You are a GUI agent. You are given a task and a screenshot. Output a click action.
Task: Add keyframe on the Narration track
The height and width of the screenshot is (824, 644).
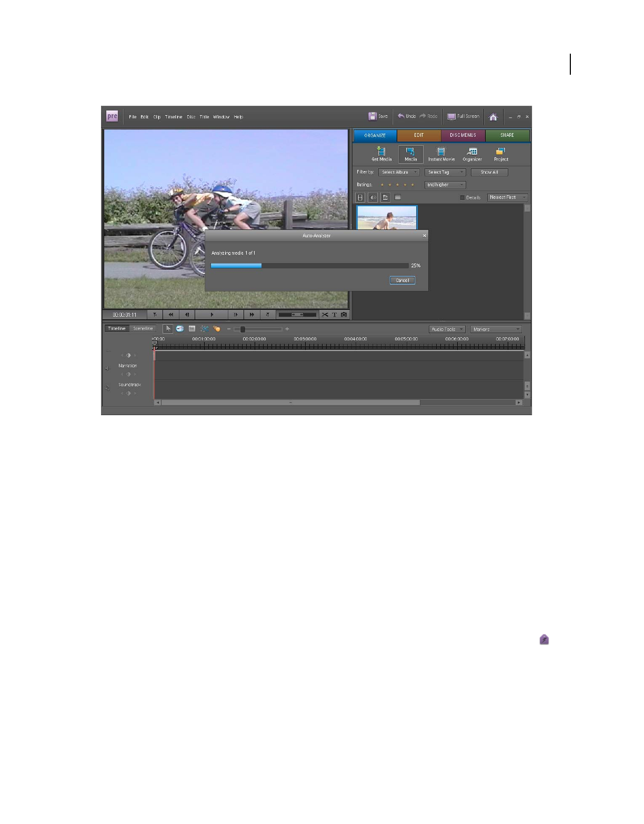tap(128, 374)
